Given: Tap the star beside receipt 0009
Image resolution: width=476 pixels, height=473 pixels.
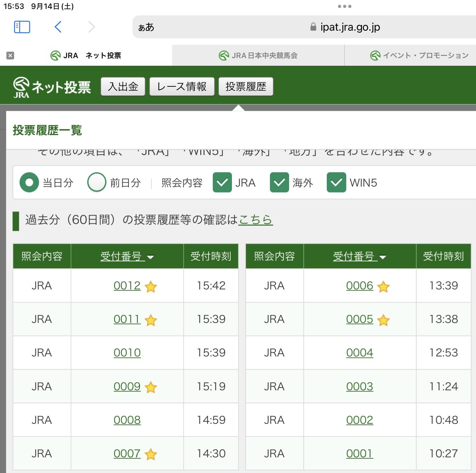Looking at the screenshot, I should [x=151, y=387].
